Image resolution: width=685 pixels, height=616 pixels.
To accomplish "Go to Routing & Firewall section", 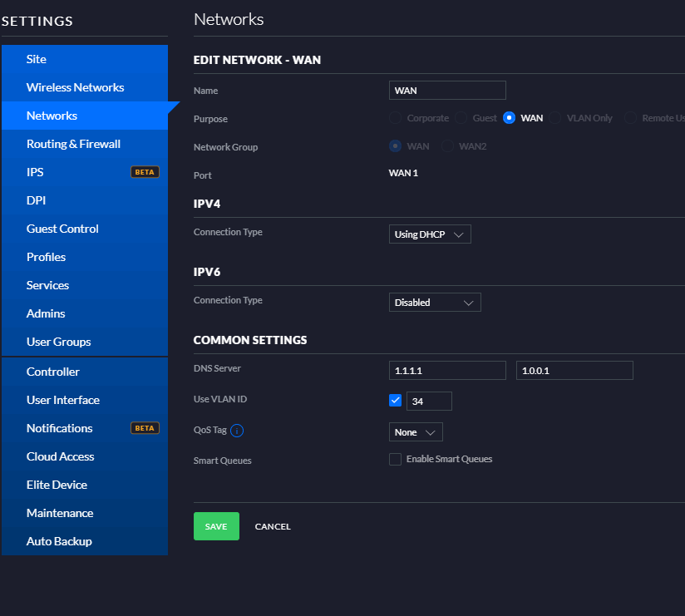I will tap(73, 144).
